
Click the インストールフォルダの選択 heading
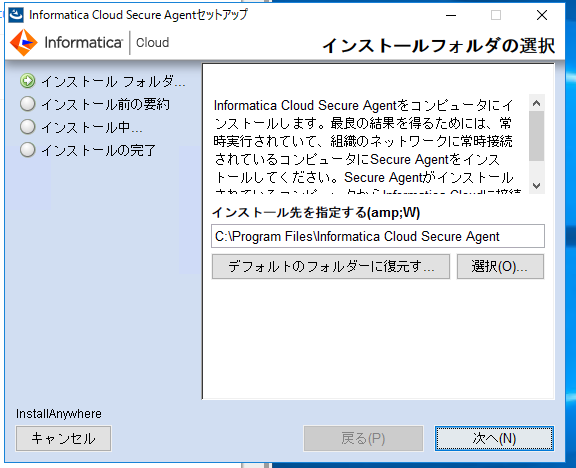pos(439,46)
